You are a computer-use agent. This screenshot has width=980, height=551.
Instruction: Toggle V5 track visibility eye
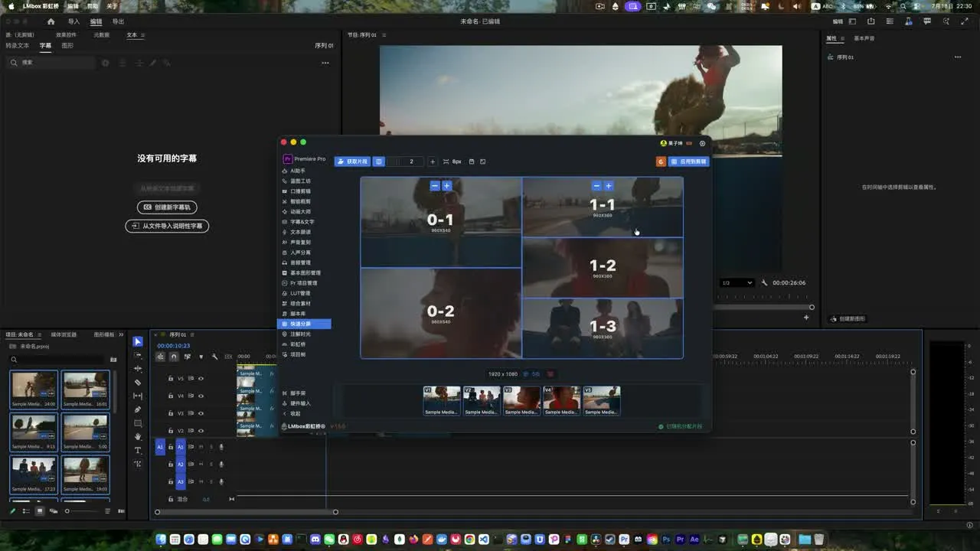[x=201, y=378]
